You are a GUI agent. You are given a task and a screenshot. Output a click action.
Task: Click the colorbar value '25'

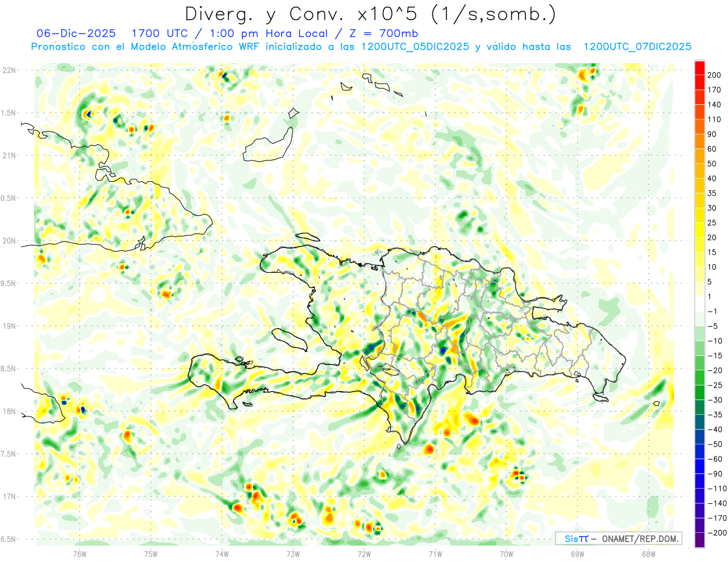(713, 222)
